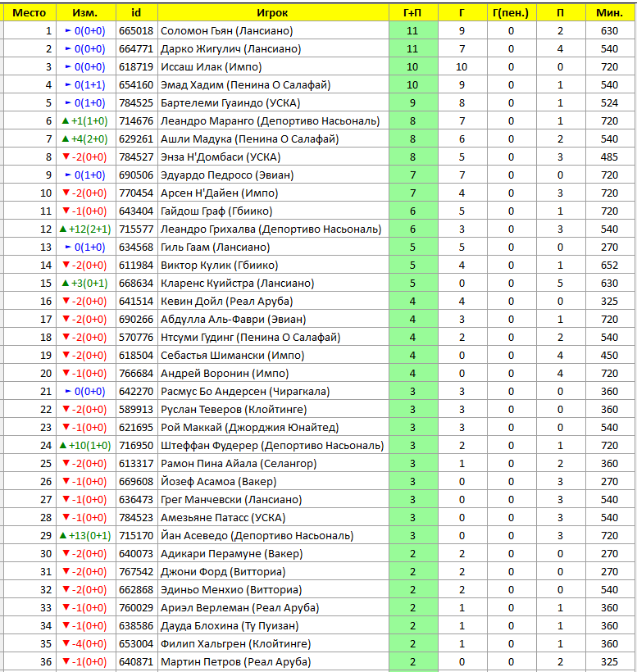
Task: Select id cell 665018
Action: (136, 31)
